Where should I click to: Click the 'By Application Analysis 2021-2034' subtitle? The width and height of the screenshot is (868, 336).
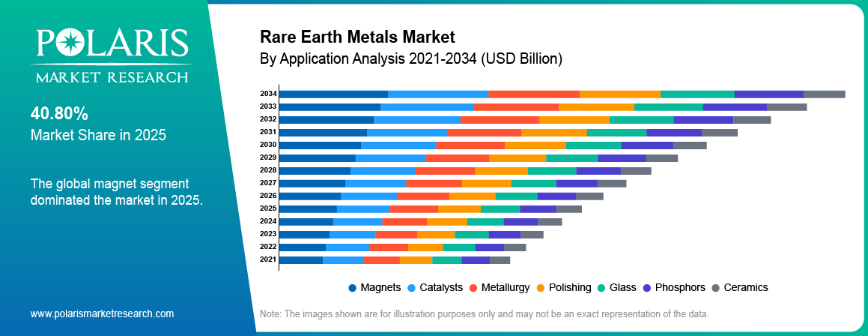pos(410,58)
